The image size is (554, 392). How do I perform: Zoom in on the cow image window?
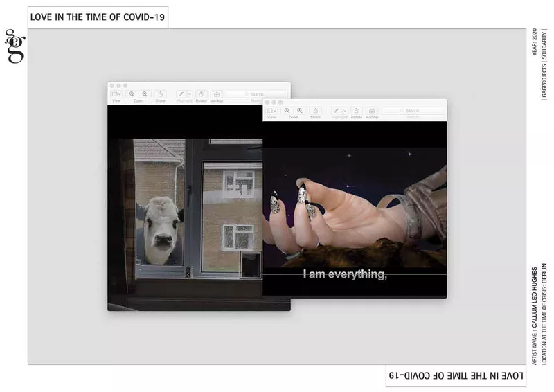click(145, 93)
